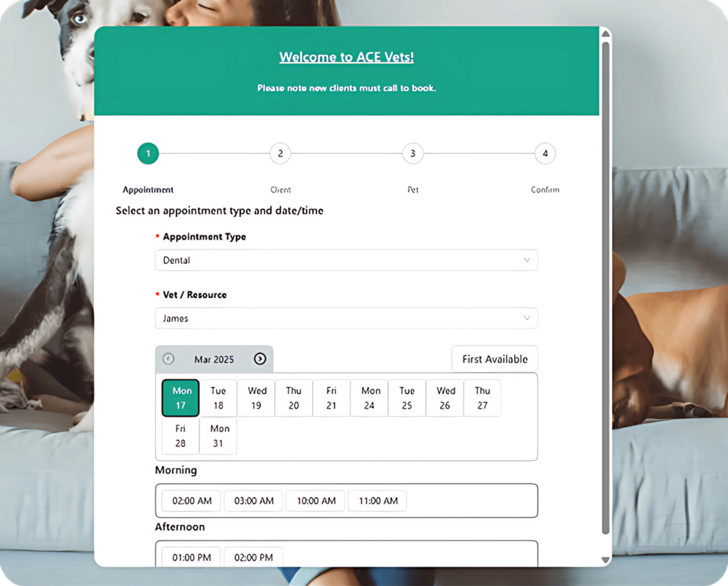Select date Mon 24
The width and height of the screenshot is (728, 586).
coord(370,398)
